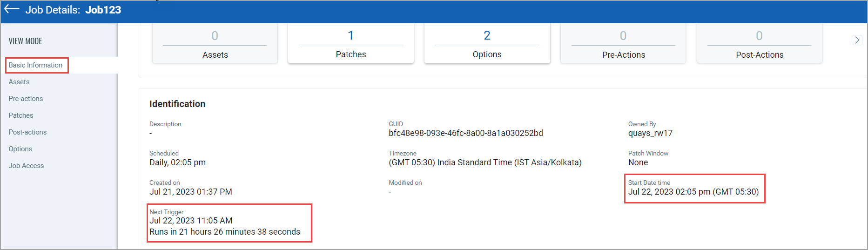Image resolution: width=868 pixels, height=250 pixels.
Task: Go to Assets in sidebar
Action: pos(19,82)
